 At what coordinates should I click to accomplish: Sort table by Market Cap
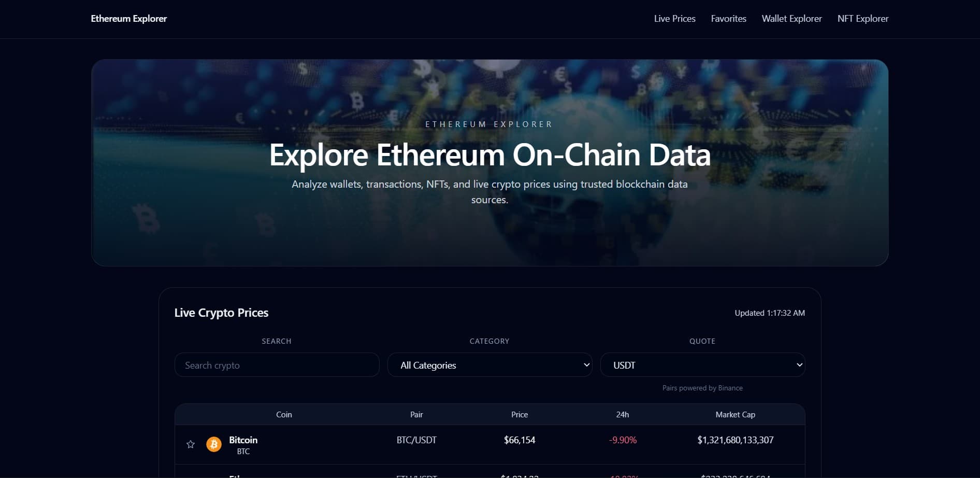pos(735,415)
